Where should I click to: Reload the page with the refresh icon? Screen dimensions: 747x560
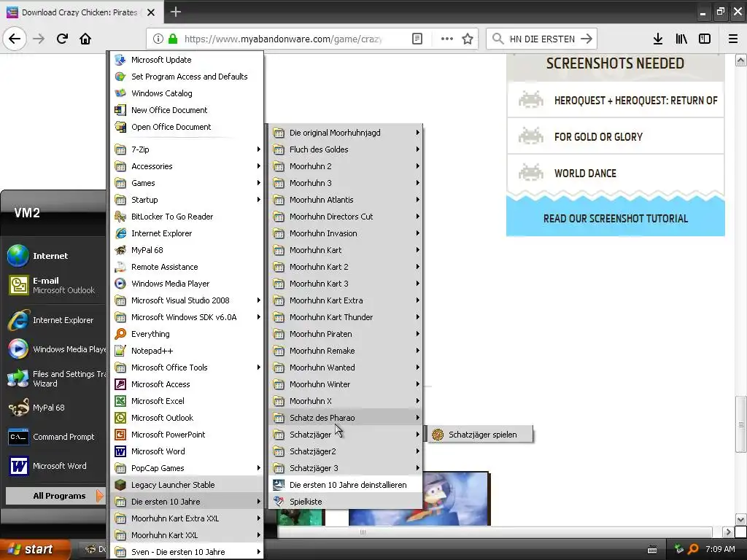click(62, 39)
